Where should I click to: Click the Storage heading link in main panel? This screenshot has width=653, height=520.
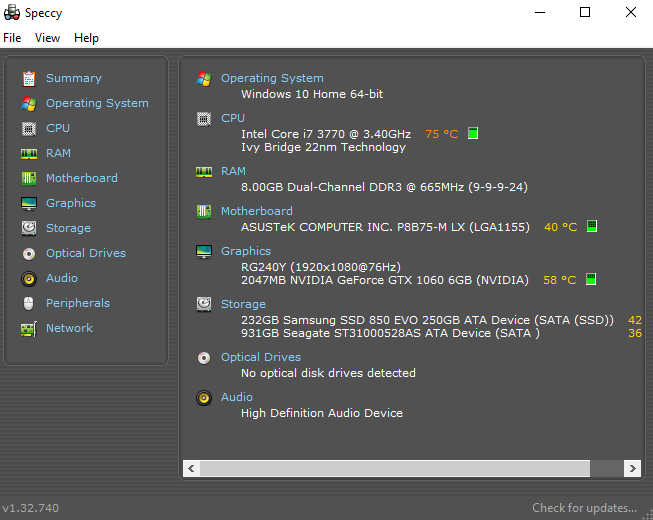coord(243,304)
